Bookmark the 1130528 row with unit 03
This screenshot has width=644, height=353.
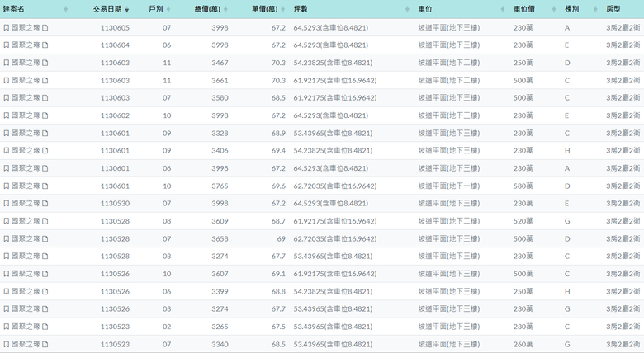6,257
